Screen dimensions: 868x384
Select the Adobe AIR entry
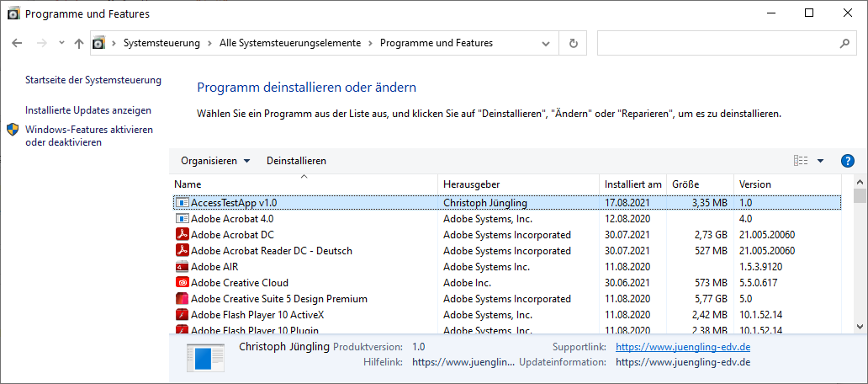[x=507, y=267]
